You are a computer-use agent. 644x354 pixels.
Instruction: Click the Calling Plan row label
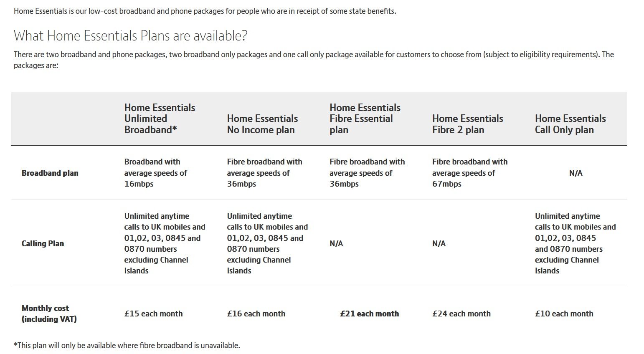tap(43, 243)
